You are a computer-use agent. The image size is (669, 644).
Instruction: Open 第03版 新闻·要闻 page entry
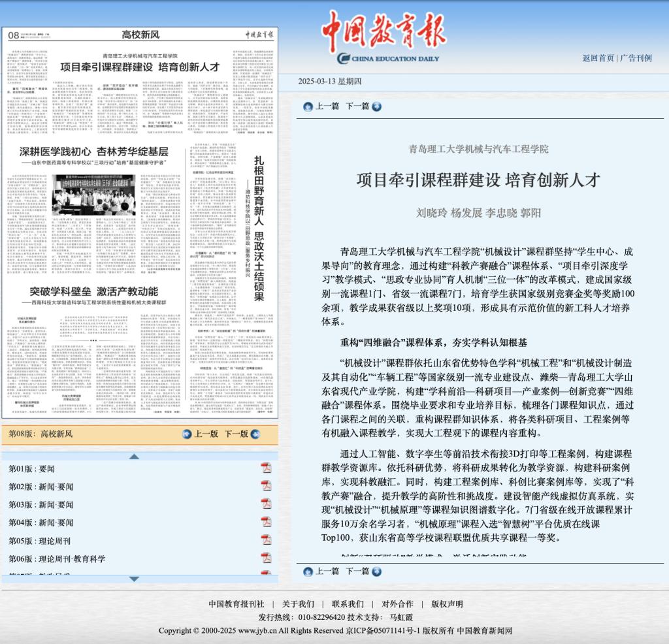pos(41,504)
